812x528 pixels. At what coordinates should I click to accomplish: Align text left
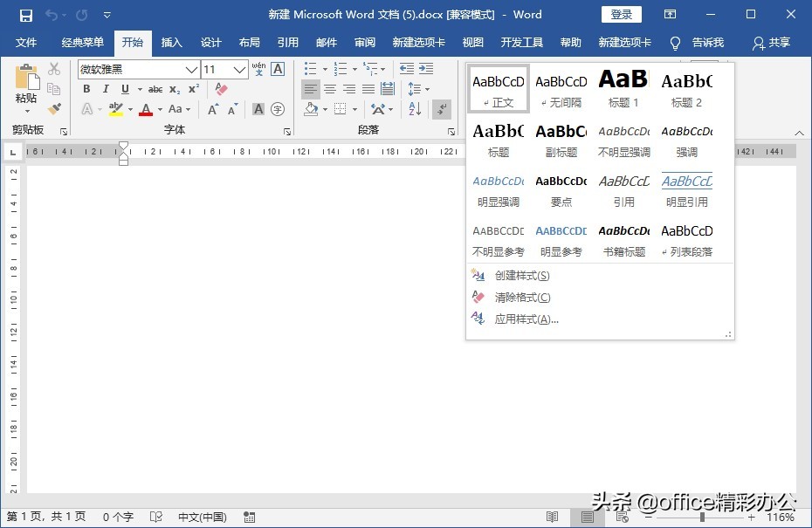[311, 89]
